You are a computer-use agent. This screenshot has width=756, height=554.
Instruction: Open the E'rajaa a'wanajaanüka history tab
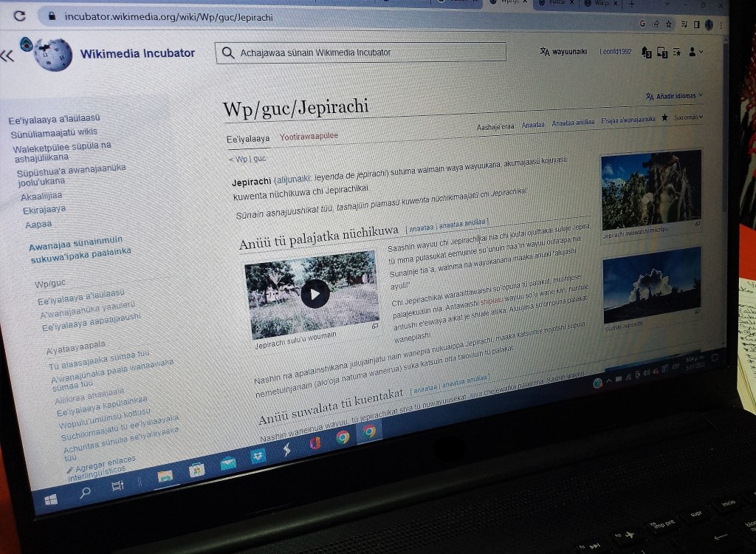point(628,119)
